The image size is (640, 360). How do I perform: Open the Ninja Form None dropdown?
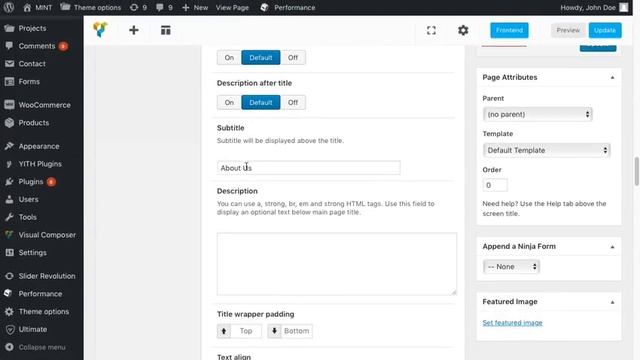pyautogui.click(x=511, y=267)
